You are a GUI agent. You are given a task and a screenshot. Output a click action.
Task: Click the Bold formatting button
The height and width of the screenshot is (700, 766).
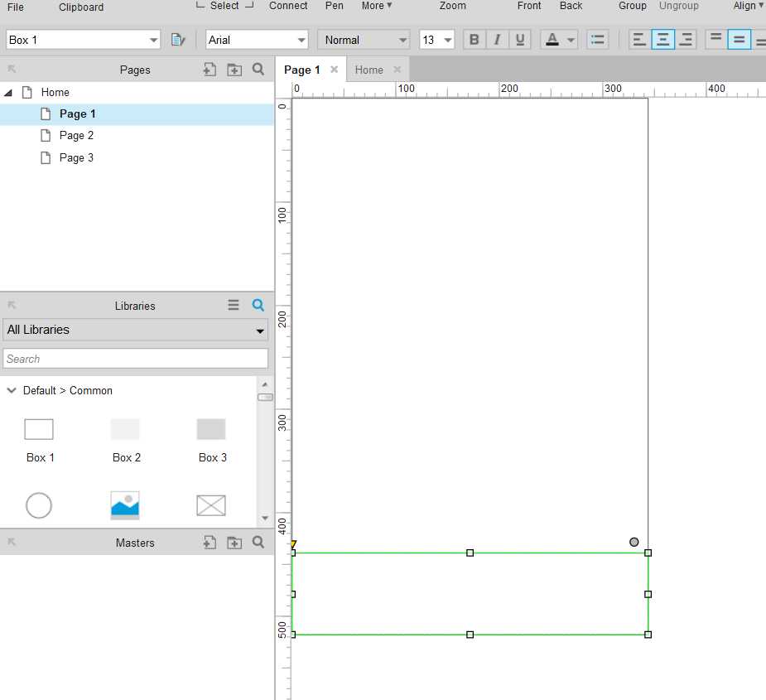tap(474, 40)
